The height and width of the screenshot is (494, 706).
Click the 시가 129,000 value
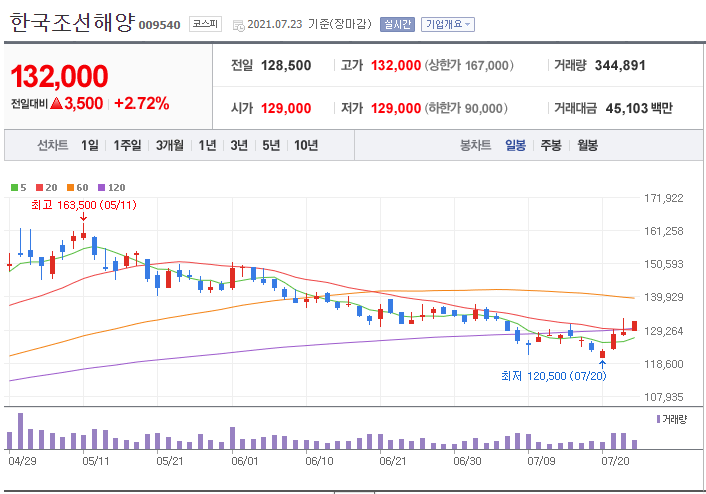pyautogui.click(x=286, y=109)
